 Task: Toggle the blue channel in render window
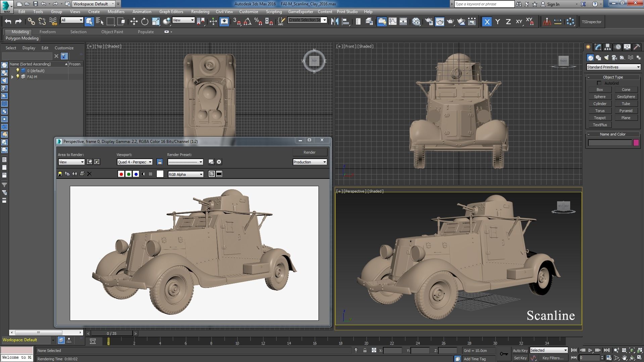click(136, 174)
